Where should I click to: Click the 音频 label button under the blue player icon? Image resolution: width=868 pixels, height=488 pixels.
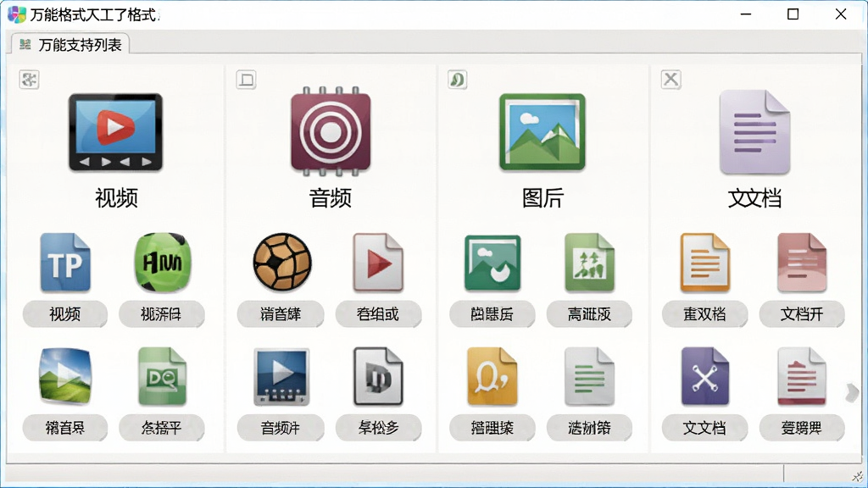point(281,428)
